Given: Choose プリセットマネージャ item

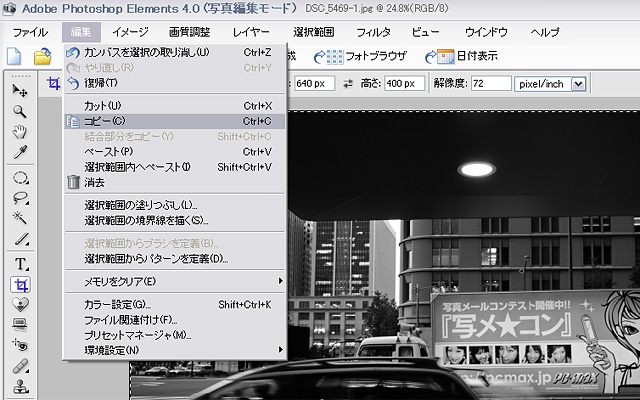Looking at the screenshot, I should [x=175, y=335].
